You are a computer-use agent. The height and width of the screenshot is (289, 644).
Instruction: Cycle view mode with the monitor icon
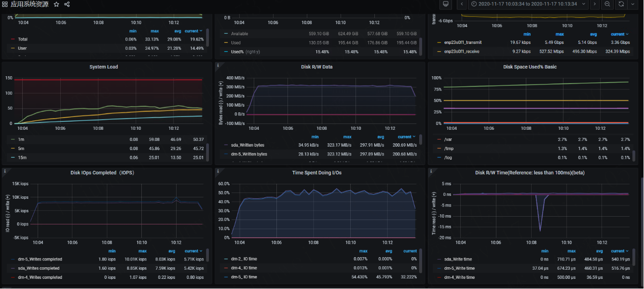446,4
